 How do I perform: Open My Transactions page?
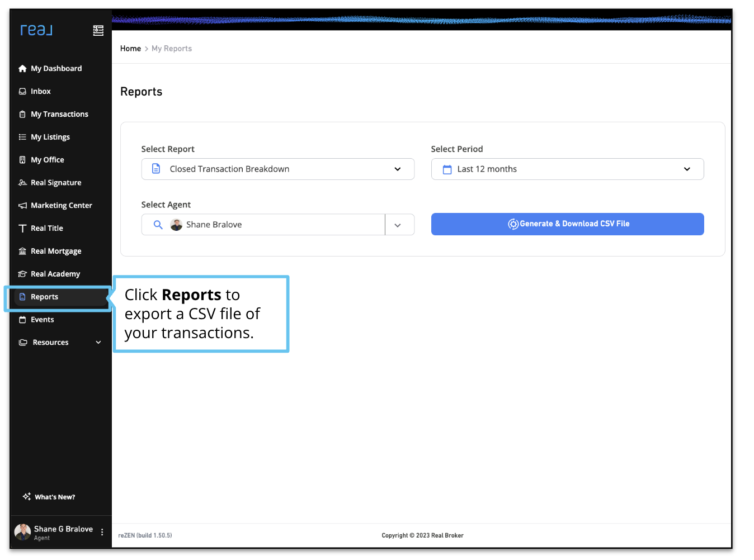tap(59, 114)
